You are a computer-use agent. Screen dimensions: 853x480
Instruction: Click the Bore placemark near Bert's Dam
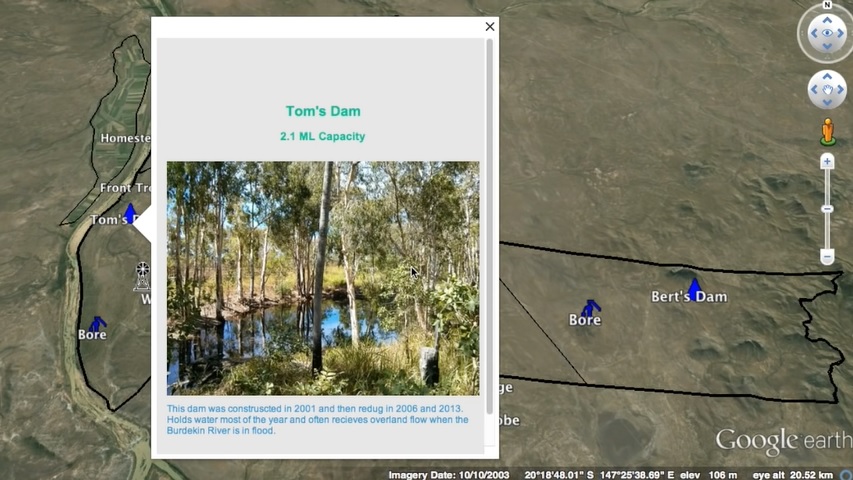591,307
